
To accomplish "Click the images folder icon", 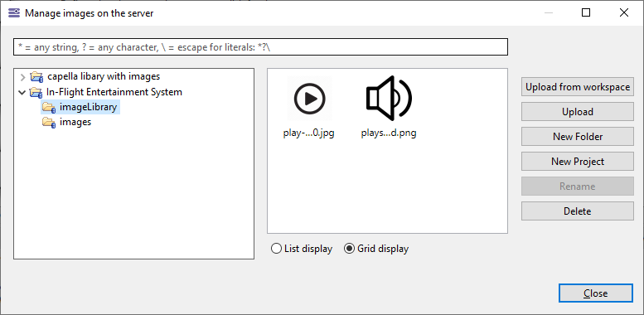I will click(49, 123).
